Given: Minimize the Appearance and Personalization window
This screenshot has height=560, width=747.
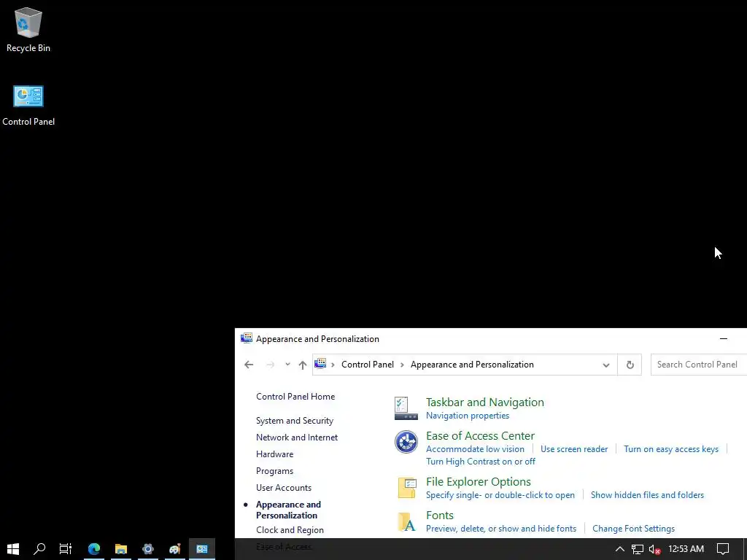Looking at the screenshot, I should 723,338.
